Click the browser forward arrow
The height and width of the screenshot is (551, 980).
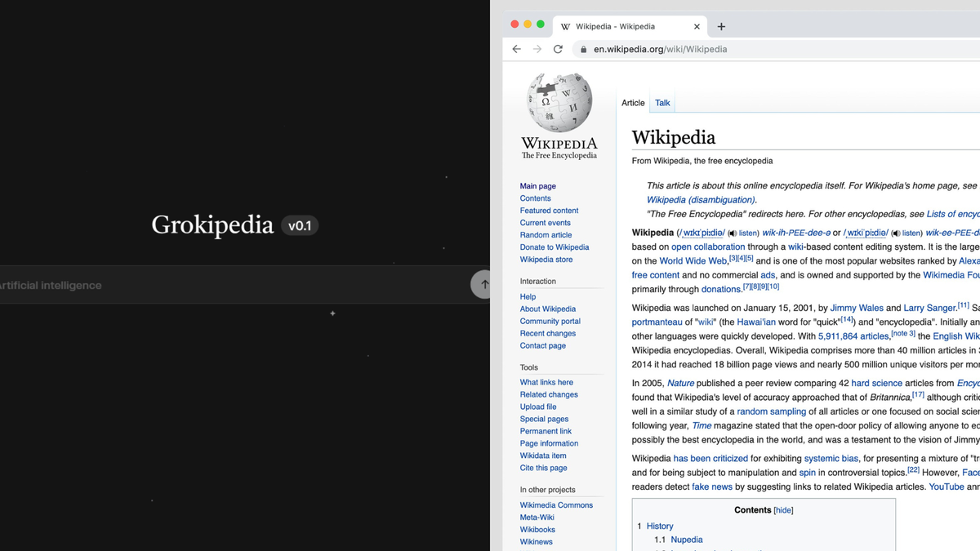[537, 48]
